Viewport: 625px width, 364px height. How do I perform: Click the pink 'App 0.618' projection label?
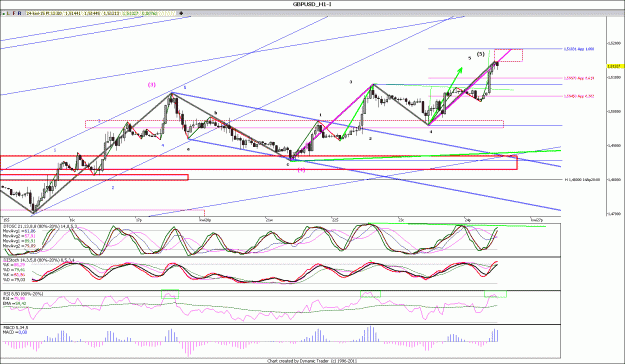point(579,79)
